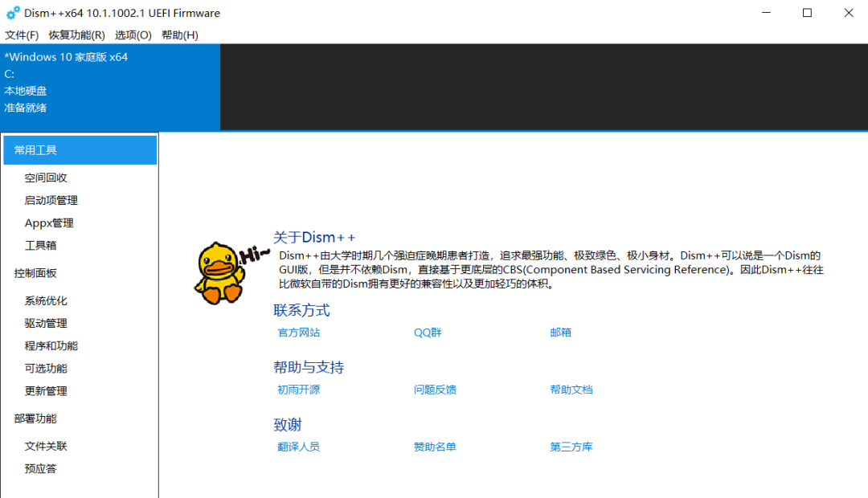
Task: Click the 邮箱 contact link
Action: coord(560,333)
